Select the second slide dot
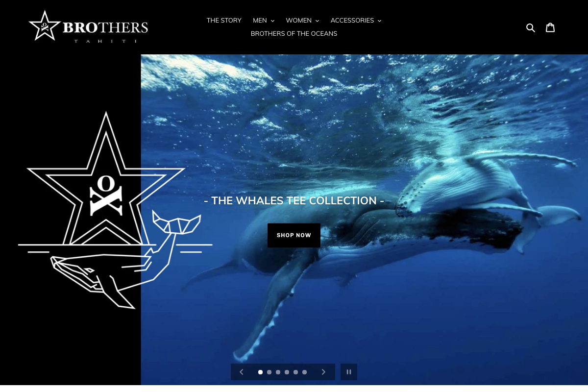Viewport: 588px width, 392px height. point(269,372)
